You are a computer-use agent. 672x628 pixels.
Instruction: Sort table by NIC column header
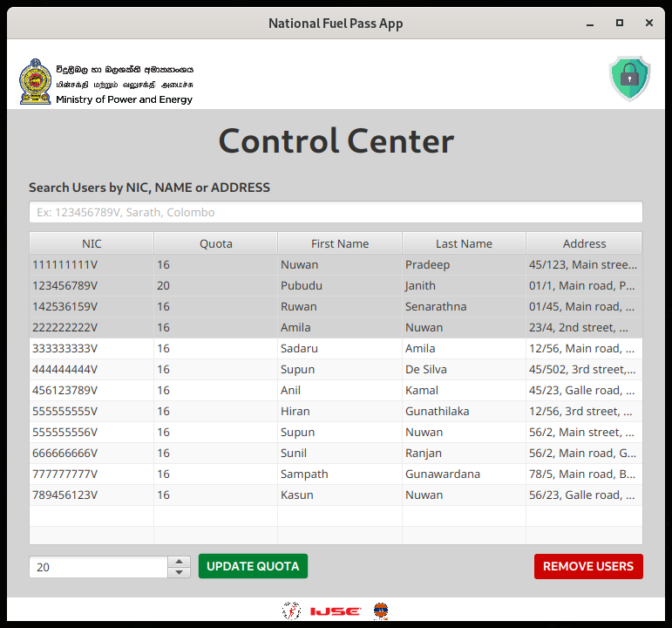pos(92,243)
